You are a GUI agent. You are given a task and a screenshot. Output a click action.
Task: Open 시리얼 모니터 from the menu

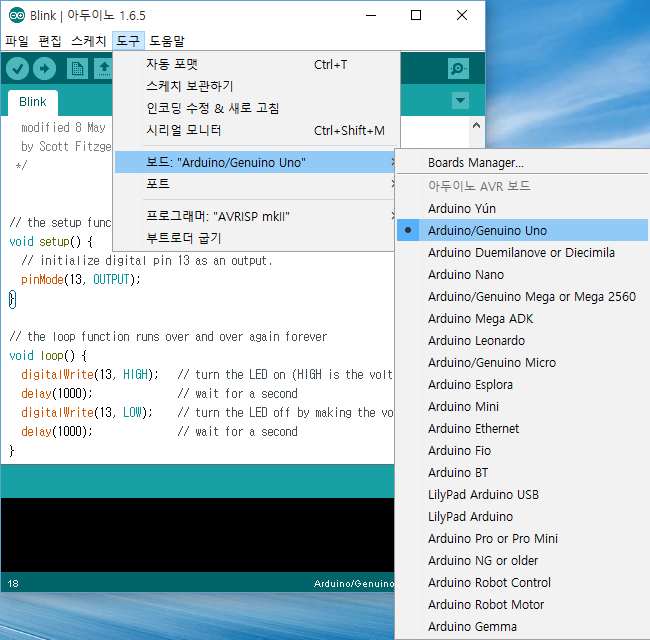[255, 130]
